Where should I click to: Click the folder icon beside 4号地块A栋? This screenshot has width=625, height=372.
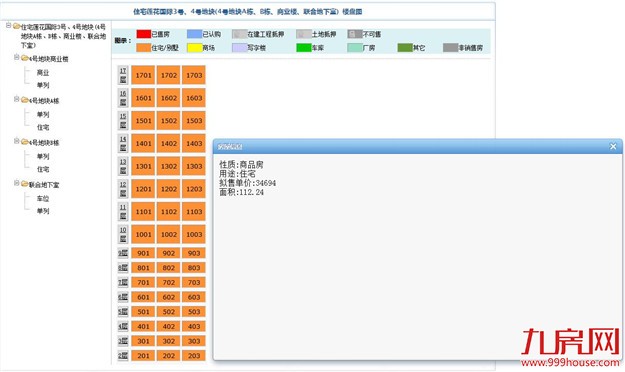pos(24,100)
